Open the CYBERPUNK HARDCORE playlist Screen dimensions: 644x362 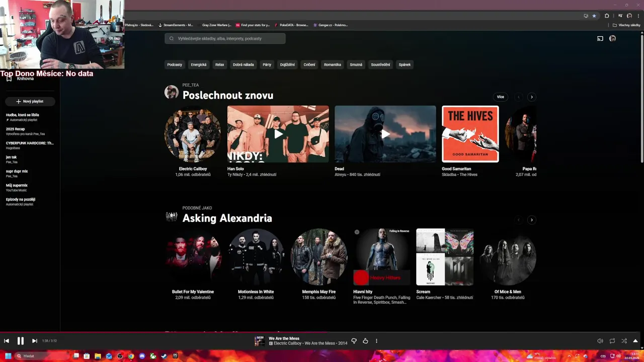30,145
